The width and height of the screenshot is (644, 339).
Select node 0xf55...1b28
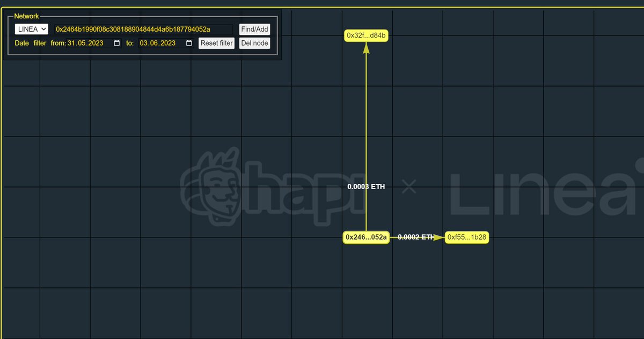[467, 237]
